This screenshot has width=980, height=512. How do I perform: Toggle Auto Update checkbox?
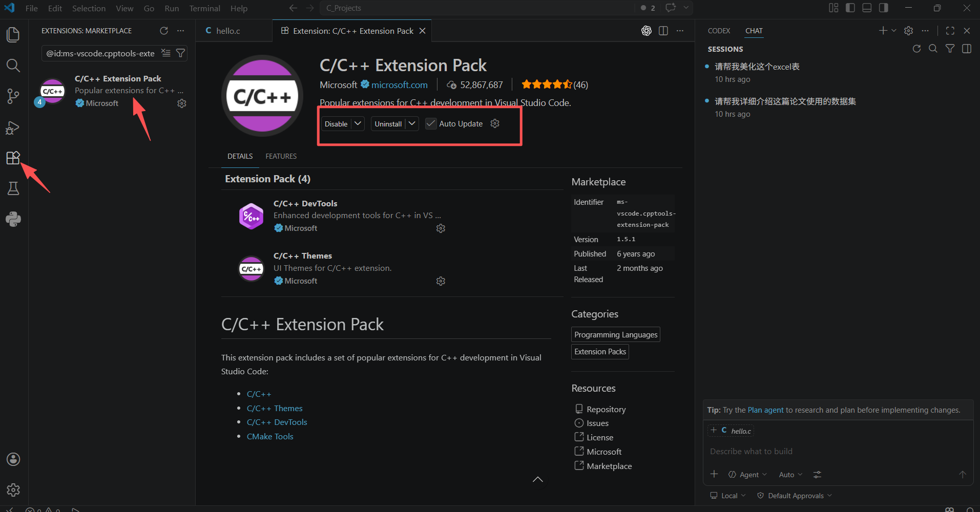click(x=431, y=123)
